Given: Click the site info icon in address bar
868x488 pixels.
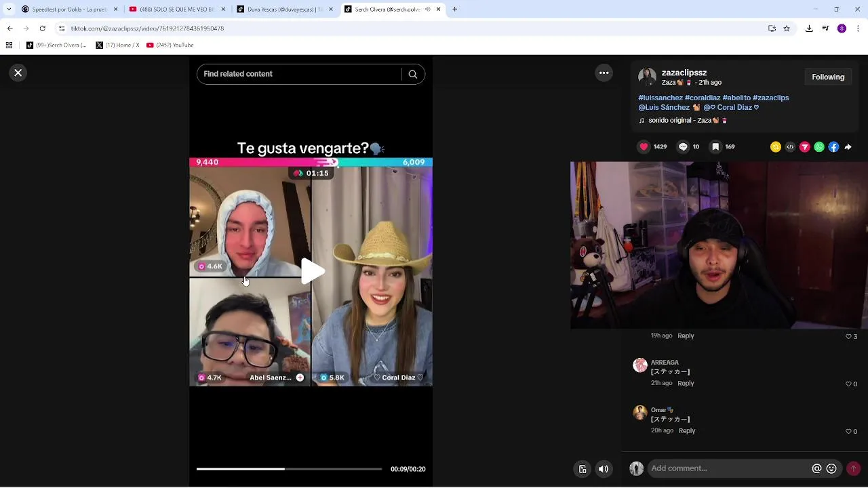Looking at the screenshot, I should pyautogui.click(x=62, y=28).
